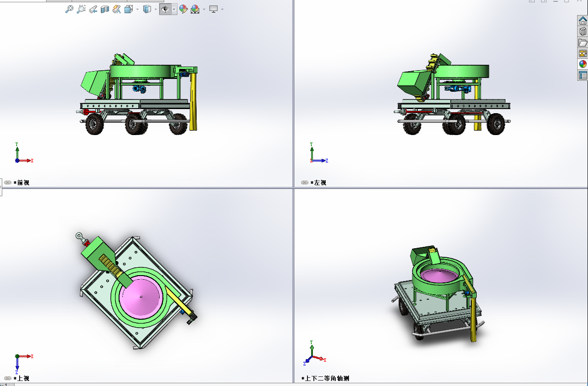
Task: Expand the View Orientation dropdown arrow
Action: (137, 9)
